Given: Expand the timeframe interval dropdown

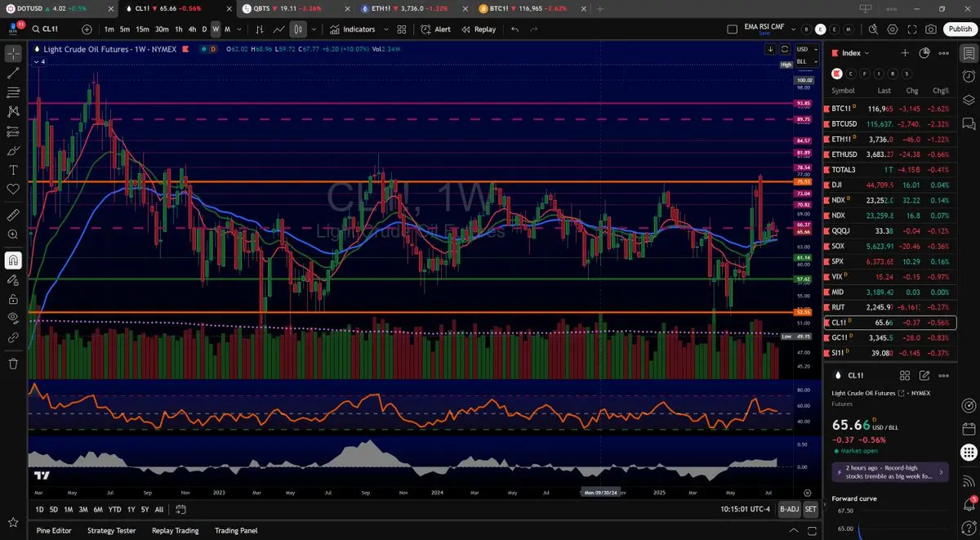Looking at the screenshot, I should click(238, 29).
